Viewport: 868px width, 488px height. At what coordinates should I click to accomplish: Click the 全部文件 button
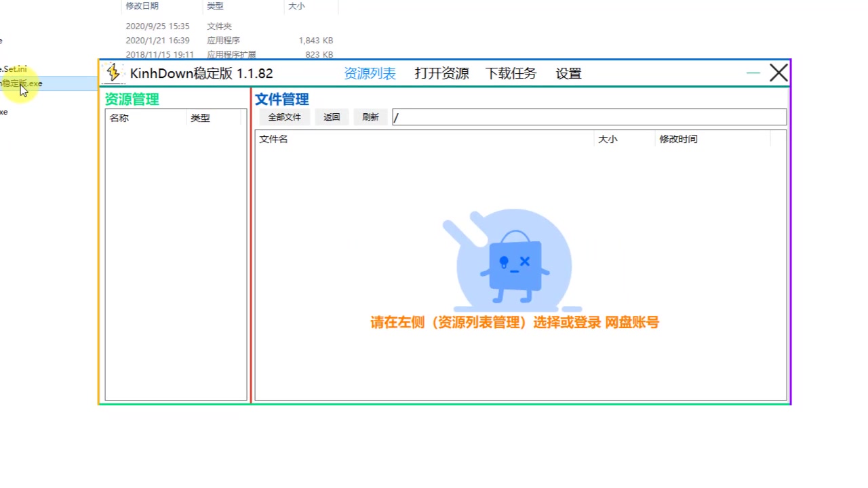[284, 117]
